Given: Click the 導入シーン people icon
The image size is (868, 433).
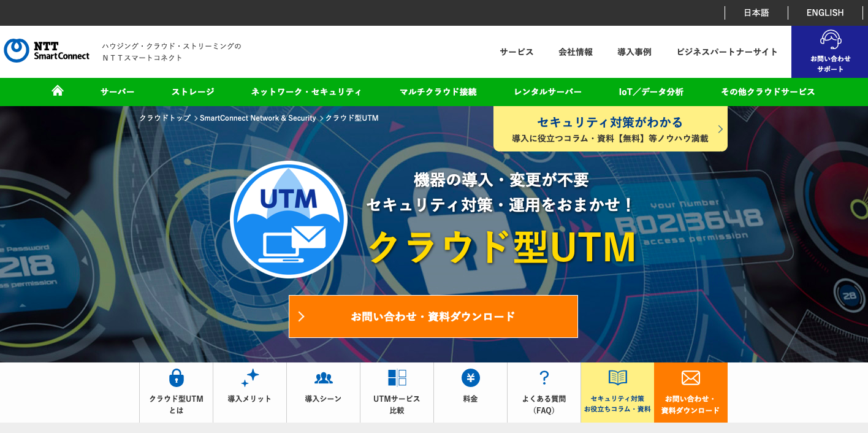Looking at the screenshot, I should [x=323, y=378].
